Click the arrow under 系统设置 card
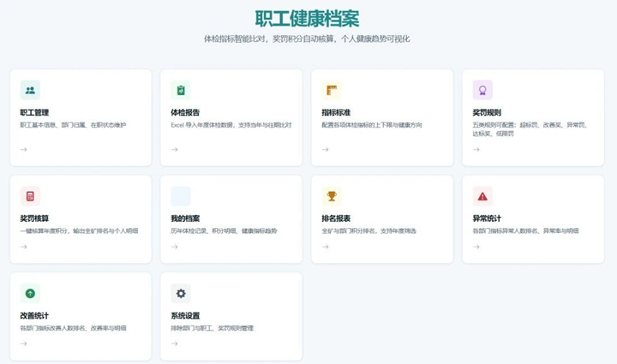Viewport: 617px width, 364px height. tap(175, 343)
